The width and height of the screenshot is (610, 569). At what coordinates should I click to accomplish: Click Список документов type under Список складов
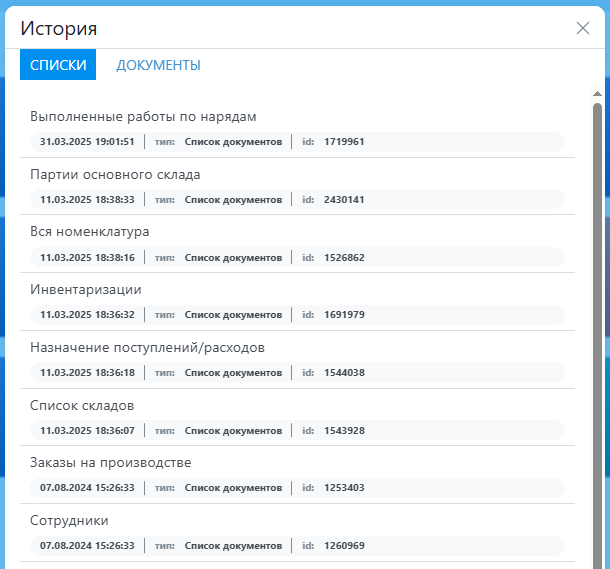(x=233, y=430)
